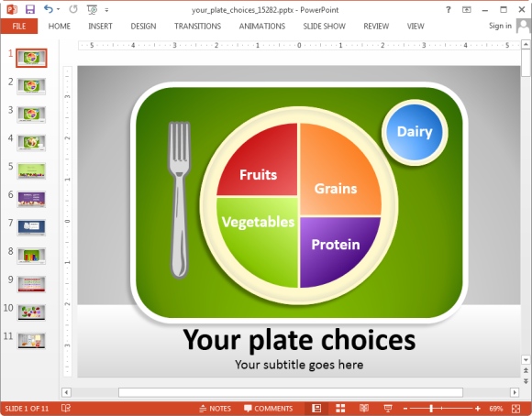Click spell check status bar icon
This screenshot has width=532, height=416.
(66, 408)
